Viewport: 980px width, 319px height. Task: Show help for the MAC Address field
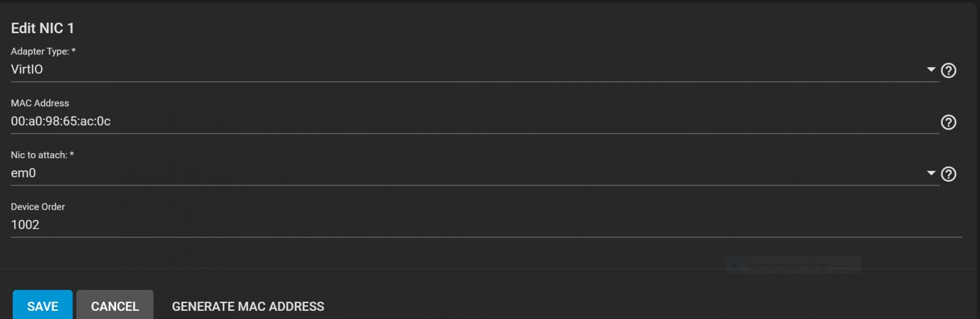coord(948,122)
